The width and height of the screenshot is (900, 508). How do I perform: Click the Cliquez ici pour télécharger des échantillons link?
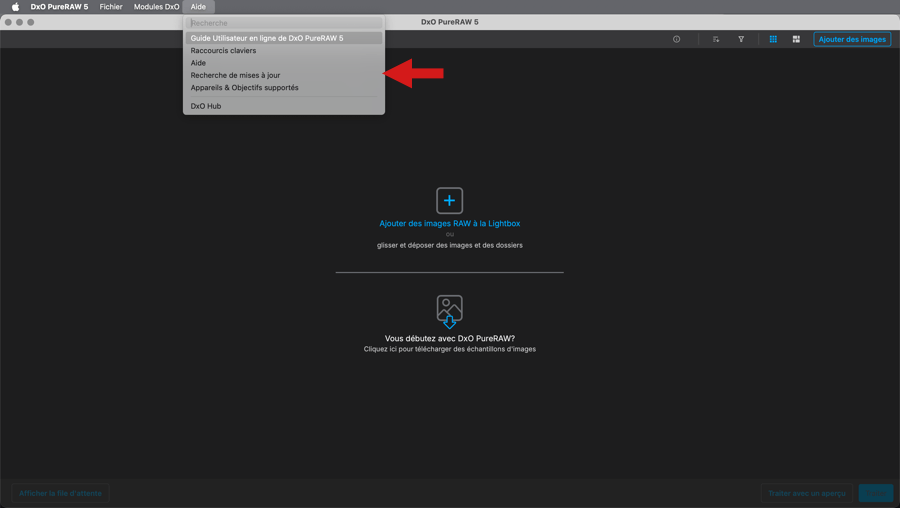tap(449, 349)
